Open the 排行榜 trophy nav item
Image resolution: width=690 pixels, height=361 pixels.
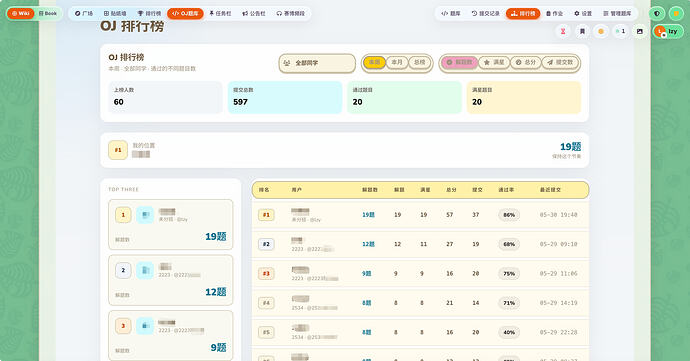point(149,14)
